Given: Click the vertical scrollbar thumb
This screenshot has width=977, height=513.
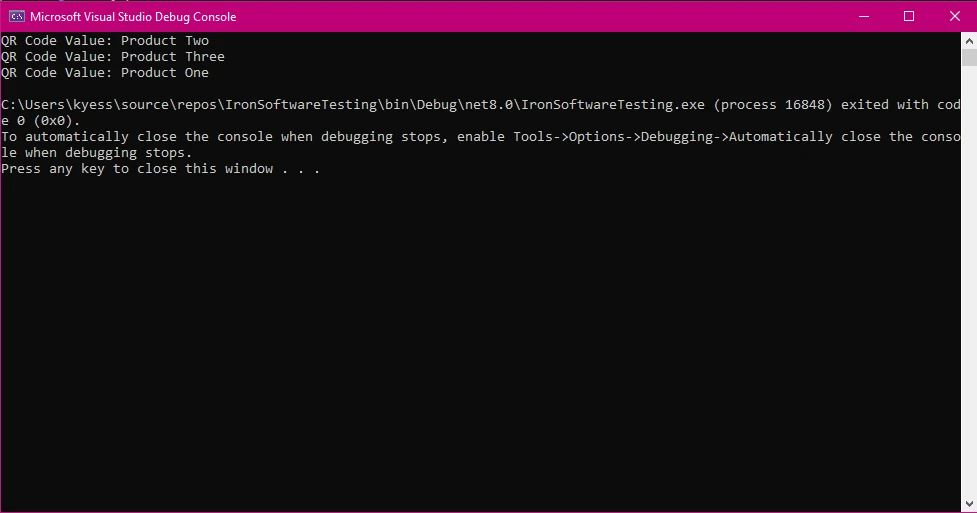Looking at the screenshot, I should (968, 58).
